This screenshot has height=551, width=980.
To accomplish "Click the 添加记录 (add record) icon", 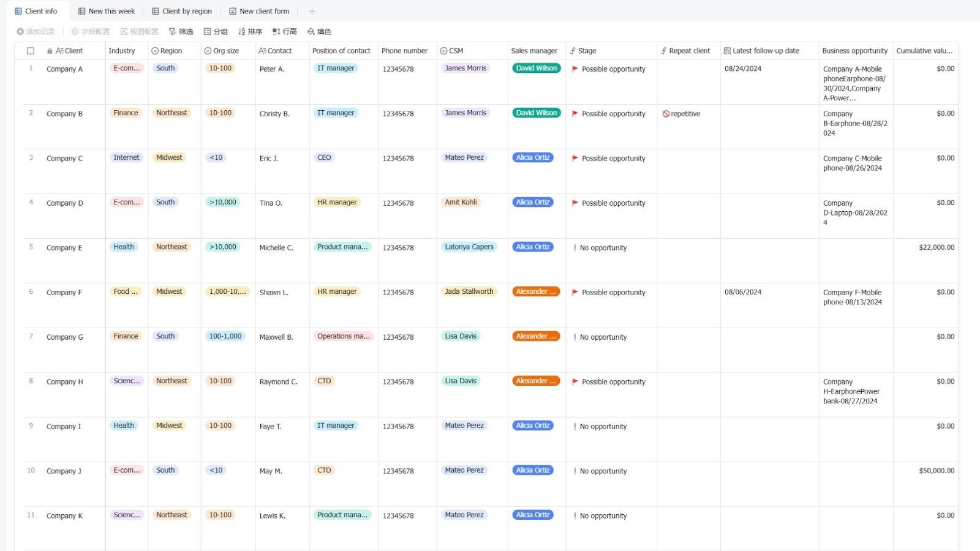I will (21, 31).
